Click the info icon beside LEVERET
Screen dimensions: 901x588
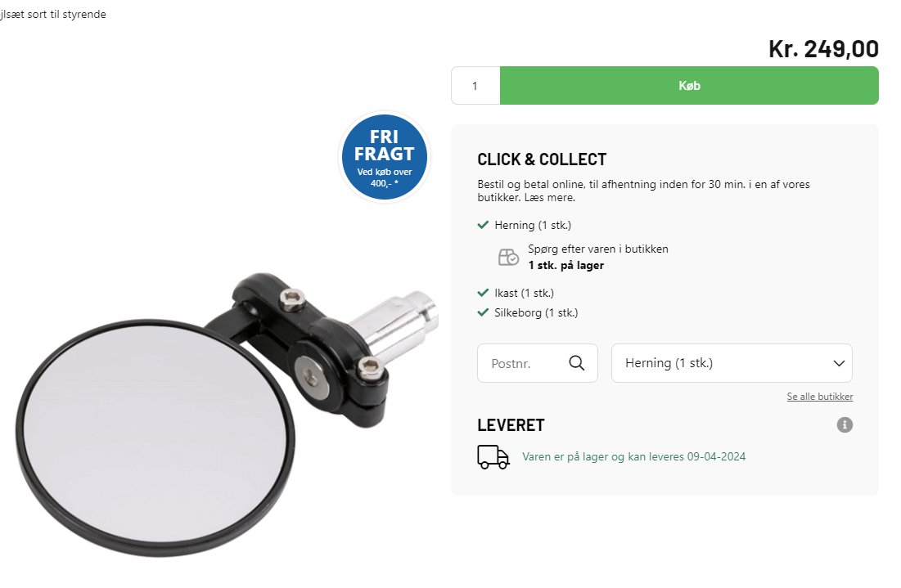[844, 425]
